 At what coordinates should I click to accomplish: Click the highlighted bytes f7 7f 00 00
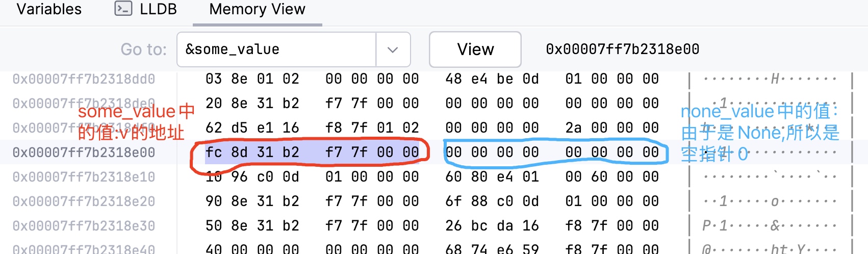point(372,153)
